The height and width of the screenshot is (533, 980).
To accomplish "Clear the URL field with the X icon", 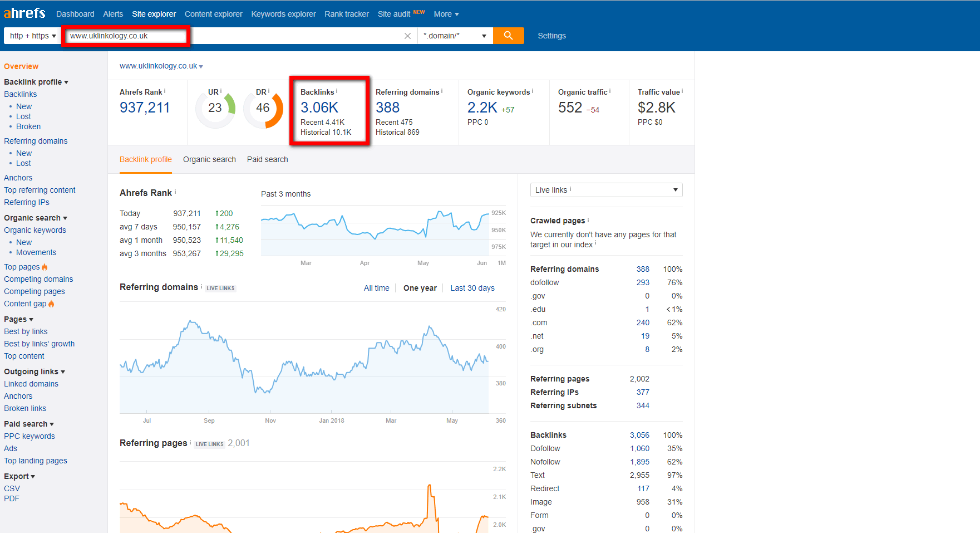I will [x=407, y=36].
